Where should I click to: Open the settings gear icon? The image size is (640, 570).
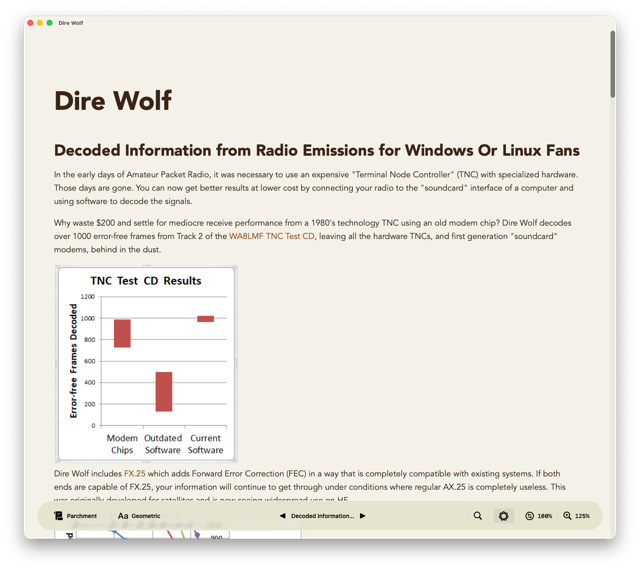[504, 516]
